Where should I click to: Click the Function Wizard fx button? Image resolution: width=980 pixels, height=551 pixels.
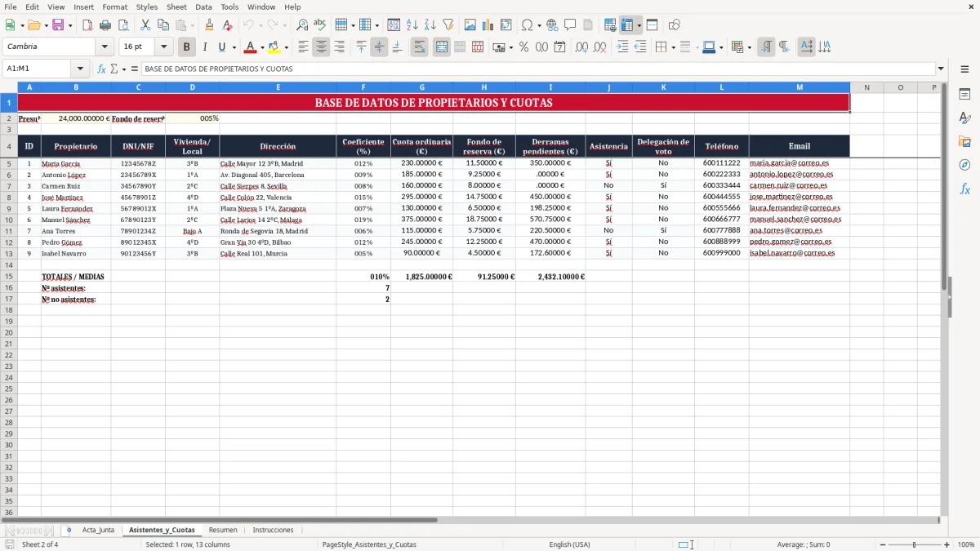coord(102,69)
